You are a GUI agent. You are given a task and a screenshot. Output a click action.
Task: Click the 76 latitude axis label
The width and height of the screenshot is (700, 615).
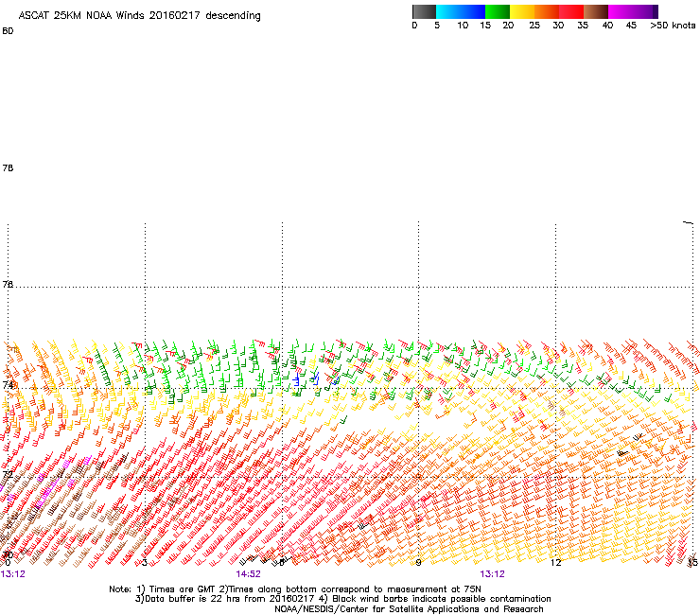click(8, 285)
